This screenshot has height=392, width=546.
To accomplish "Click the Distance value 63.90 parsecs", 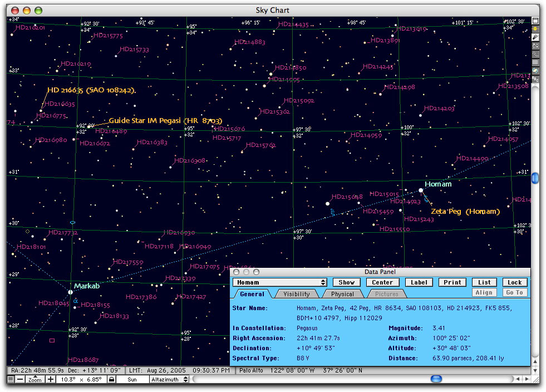I will tap(468, 358).
